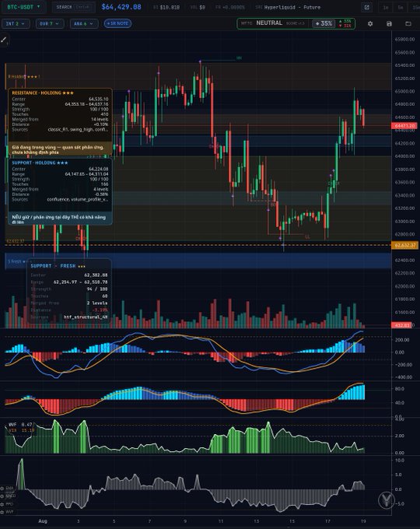This screenshot has width=420, height=529.
Task: Click the 35% confidence pill
Action: pyautogui.click(x=324, y=23)
